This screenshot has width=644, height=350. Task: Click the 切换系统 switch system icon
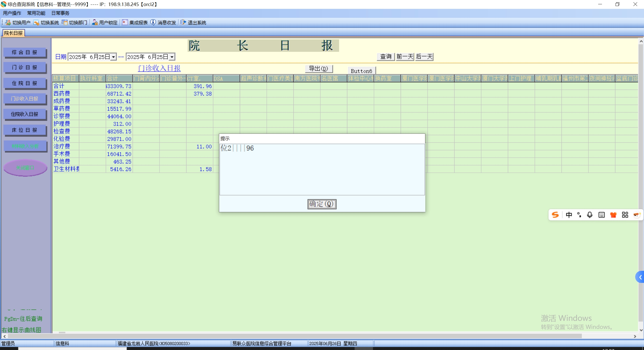coord(36,23)
